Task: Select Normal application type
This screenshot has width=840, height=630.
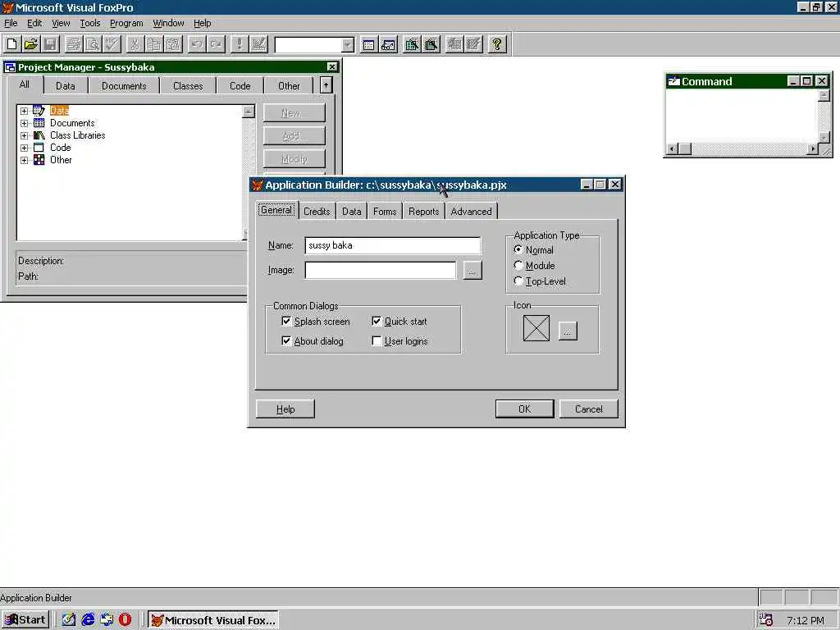Action: tap(518, 249)
